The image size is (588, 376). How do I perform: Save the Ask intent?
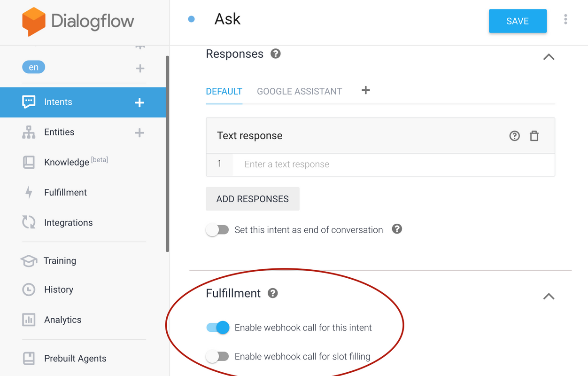(518, 21)
